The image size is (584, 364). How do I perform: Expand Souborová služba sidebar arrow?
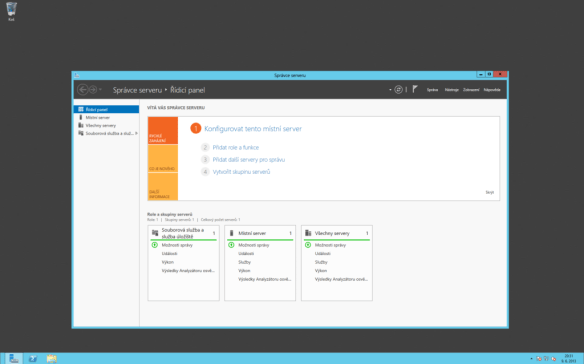point(136,133)
